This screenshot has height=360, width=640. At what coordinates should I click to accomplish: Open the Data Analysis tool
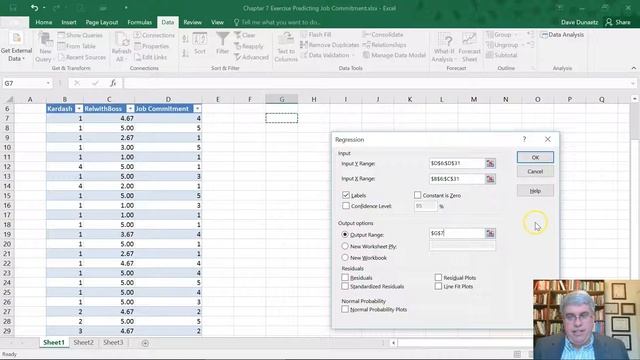pos(562,35)
